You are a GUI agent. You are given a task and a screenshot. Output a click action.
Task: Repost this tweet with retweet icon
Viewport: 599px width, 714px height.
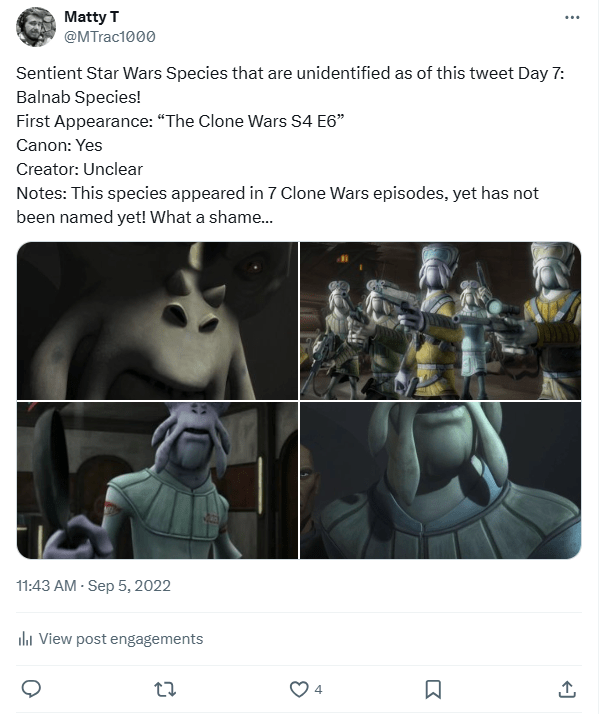[x=165, y=689]
